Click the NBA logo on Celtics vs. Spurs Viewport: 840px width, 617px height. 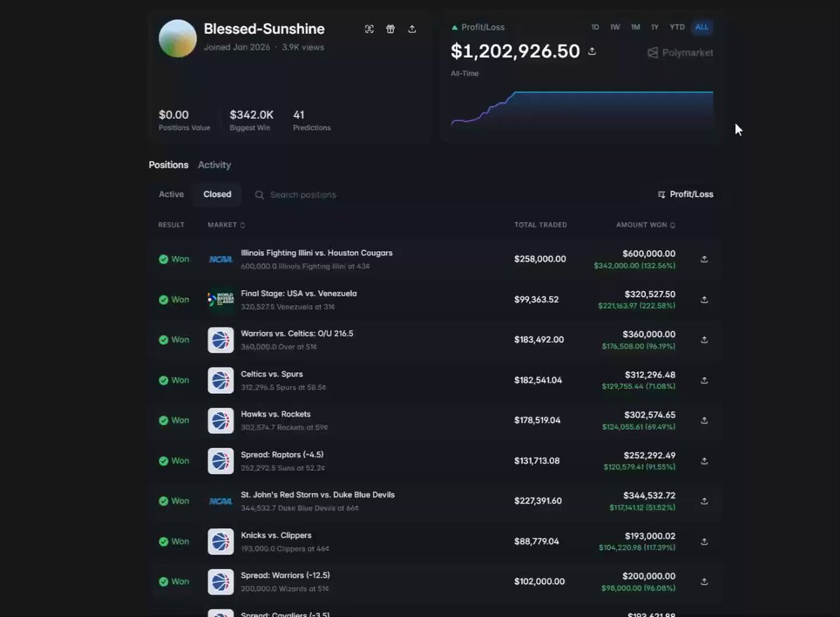[x=220, y=380]
